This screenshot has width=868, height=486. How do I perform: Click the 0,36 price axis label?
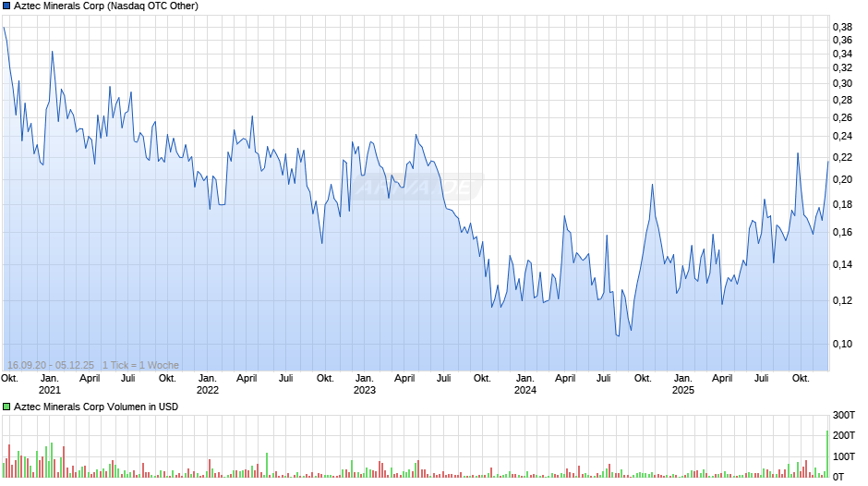click(x=842, y=40)
